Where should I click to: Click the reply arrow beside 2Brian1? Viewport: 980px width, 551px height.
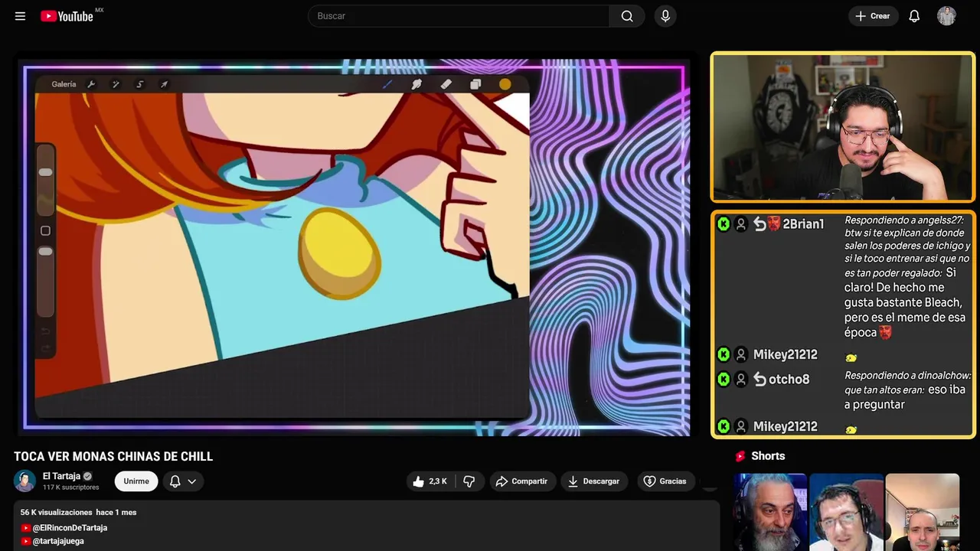click(x=759, y=223)
